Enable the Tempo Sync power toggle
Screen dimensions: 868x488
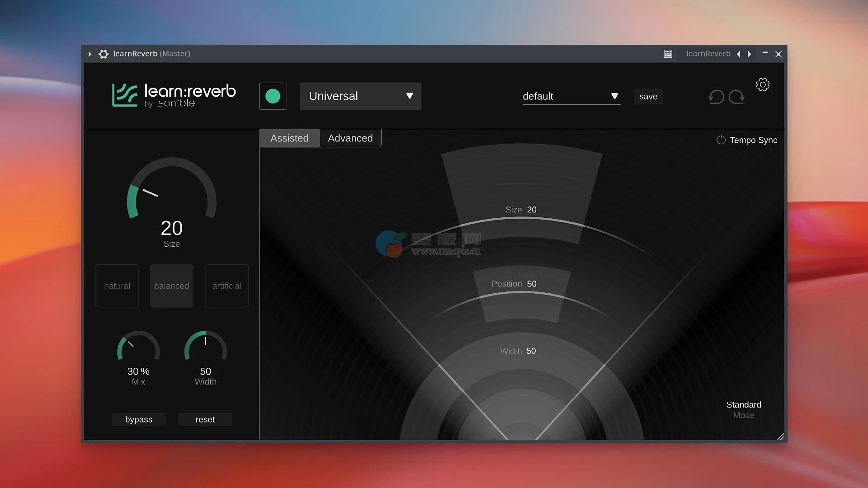pos(721,140)
